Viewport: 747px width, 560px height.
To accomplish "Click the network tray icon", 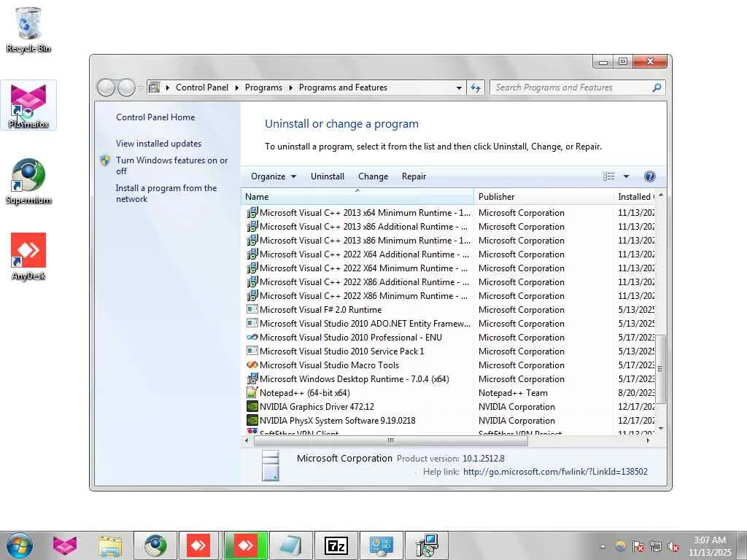I will 656,546.
